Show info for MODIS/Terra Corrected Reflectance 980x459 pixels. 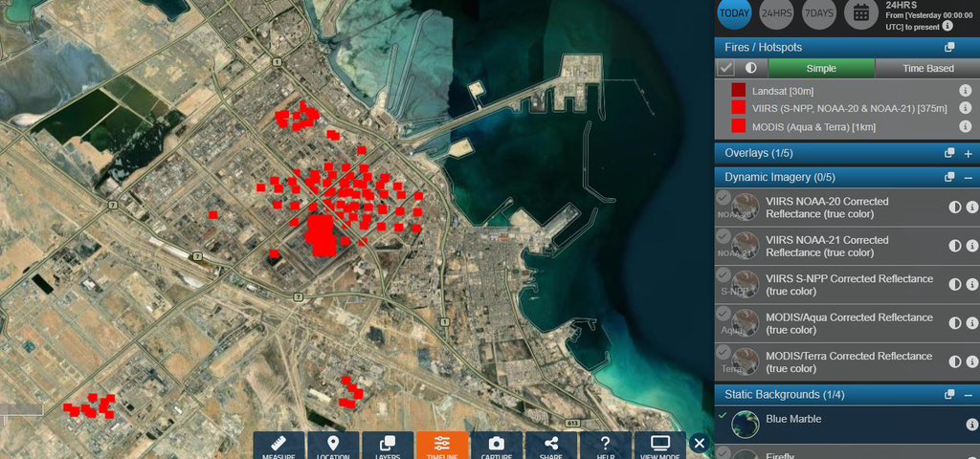pos(972,362)
